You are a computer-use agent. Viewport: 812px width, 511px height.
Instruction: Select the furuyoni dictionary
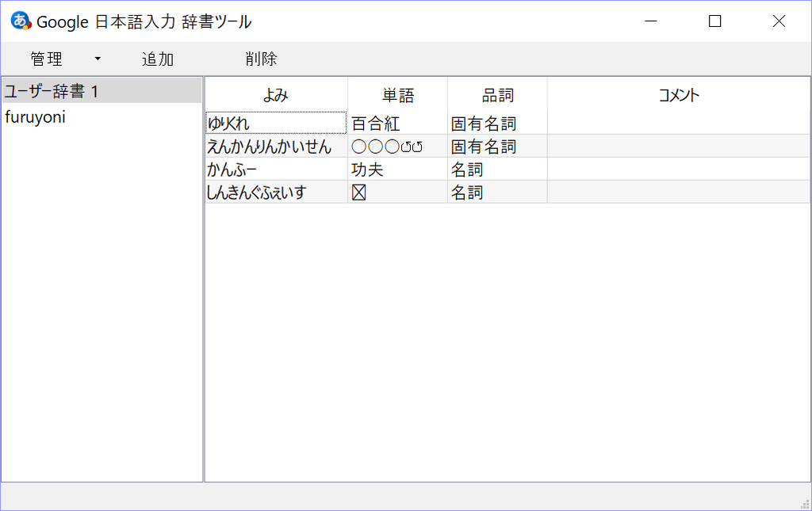102,117
